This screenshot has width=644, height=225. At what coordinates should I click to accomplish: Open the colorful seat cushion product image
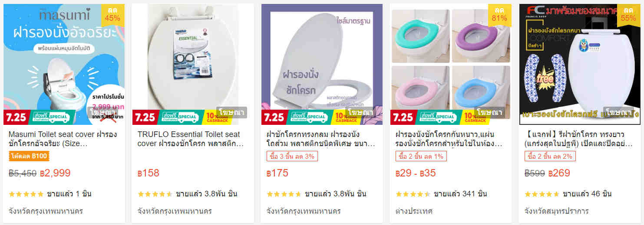tap(451, 64)
